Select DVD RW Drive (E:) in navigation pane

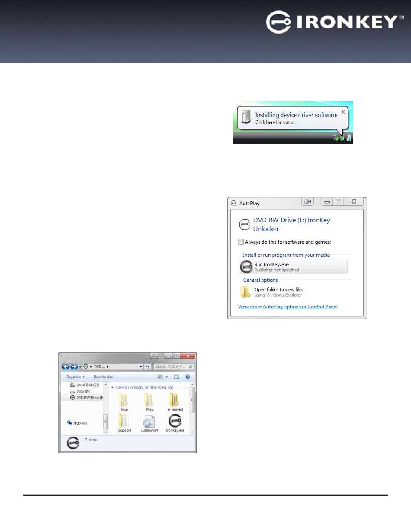87,397
